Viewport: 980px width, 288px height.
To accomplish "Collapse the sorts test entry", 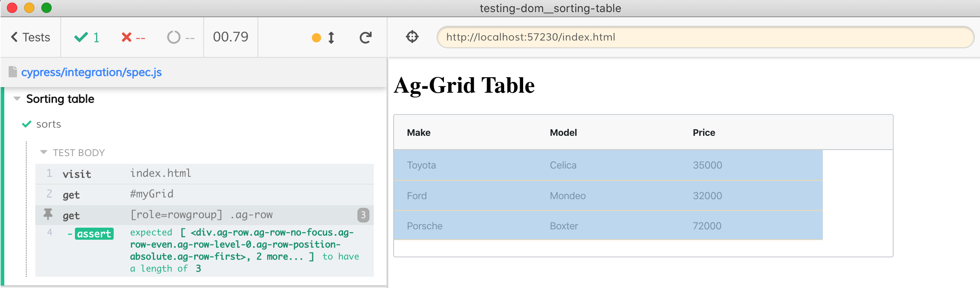I will pyautogui.click(x=48, y=124).
